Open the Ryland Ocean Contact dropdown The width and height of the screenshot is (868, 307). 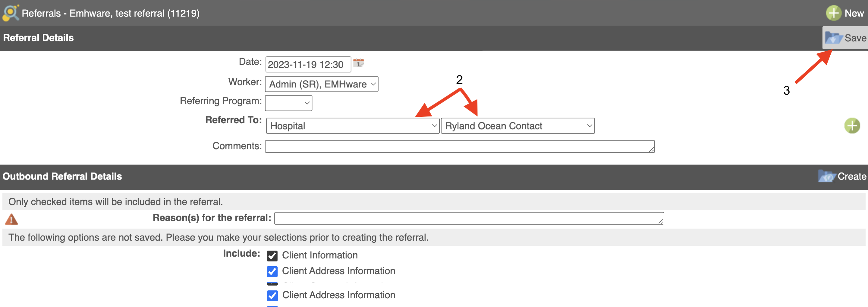pos(517,126)
